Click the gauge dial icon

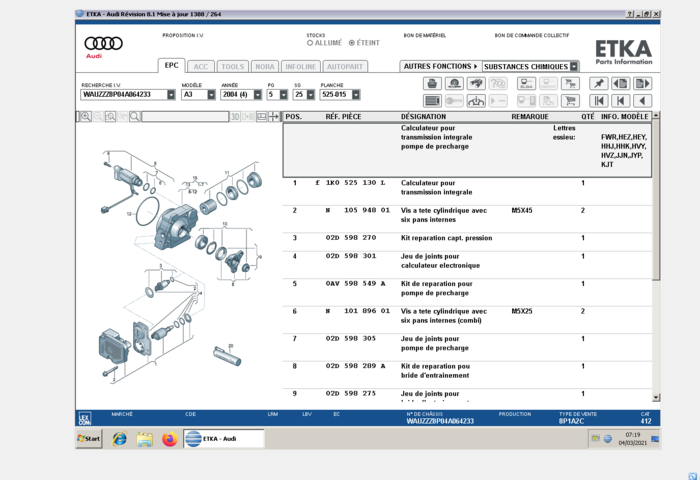(x=476, y=101)
